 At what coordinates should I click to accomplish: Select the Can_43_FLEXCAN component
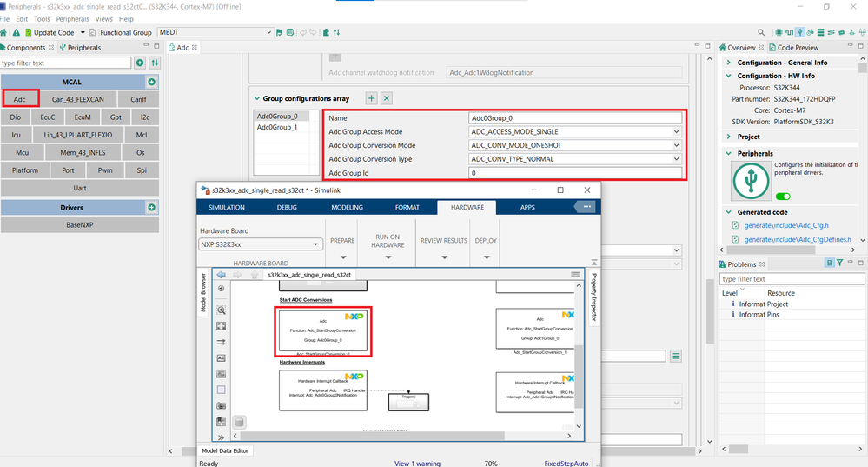tap(78, 99)
